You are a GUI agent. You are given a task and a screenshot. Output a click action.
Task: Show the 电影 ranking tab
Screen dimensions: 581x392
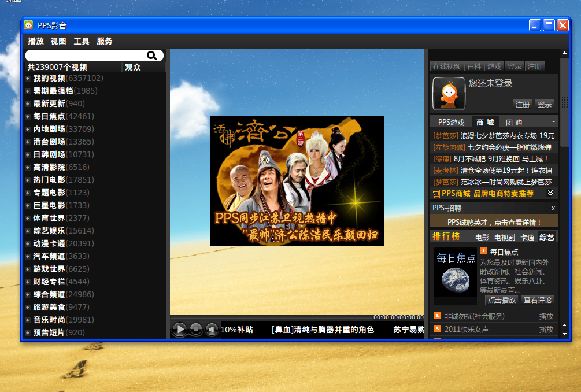point(482,238)
